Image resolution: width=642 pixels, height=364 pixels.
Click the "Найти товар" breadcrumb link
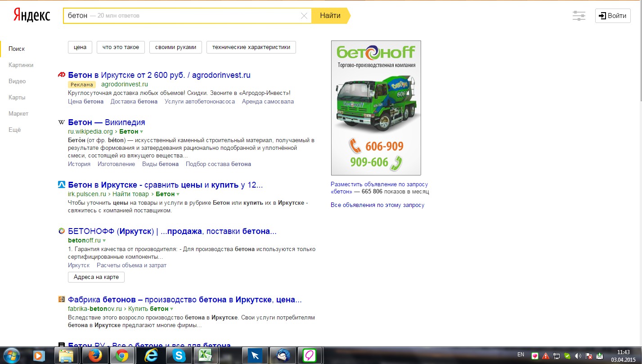[130, 194]
